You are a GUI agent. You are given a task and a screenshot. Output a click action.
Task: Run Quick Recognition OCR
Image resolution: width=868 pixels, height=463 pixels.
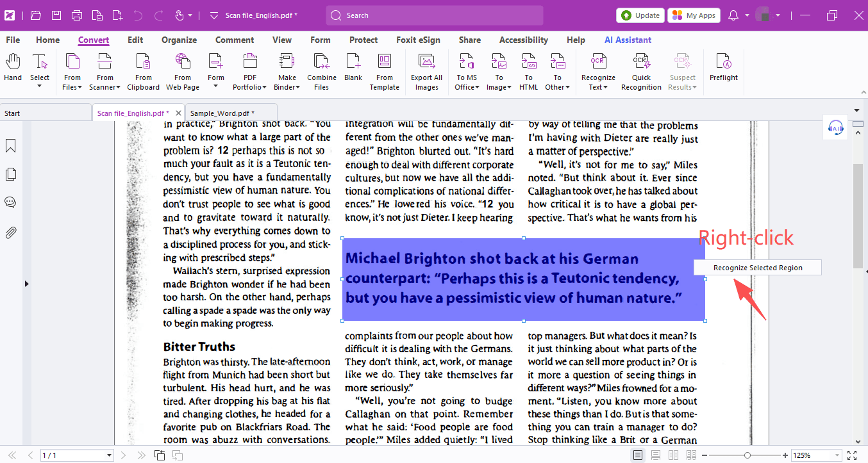pos(641,72)
